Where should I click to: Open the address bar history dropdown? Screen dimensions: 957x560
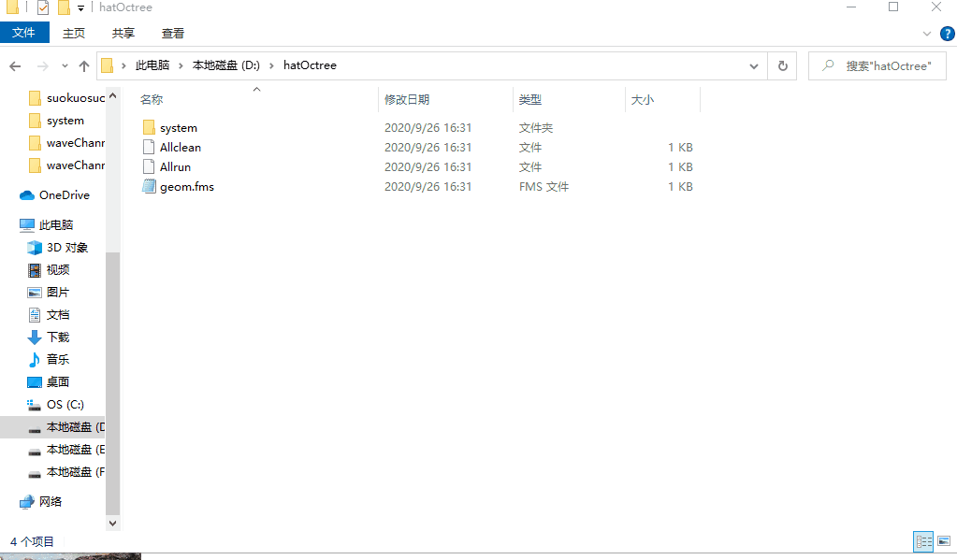click(x=753, y=65)
